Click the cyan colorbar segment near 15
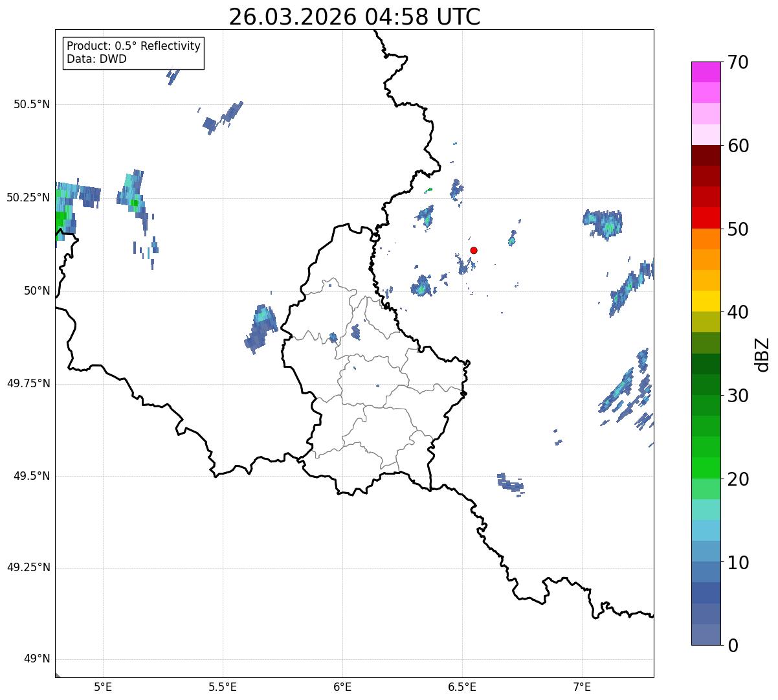 706,509
